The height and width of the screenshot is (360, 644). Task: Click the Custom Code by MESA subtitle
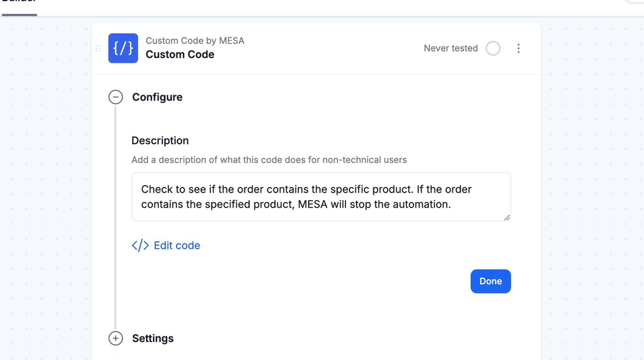coord(195,41)
